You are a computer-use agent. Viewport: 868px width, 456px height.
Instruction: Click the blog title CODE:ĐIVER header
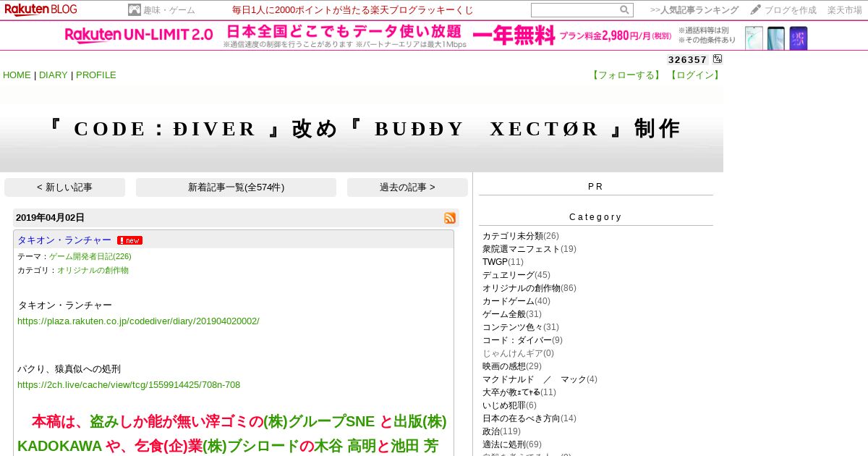(x=362, y=129)
